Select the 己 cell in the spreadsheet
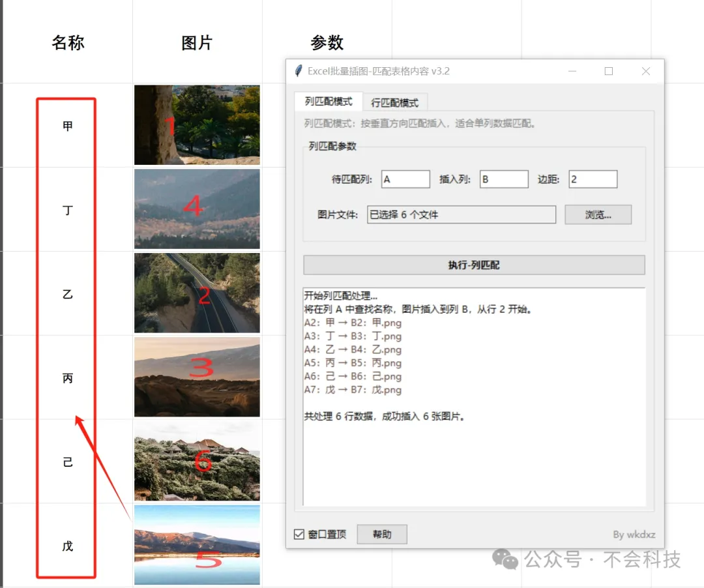Viewport: 704px width, 588px height. (67, 462)
